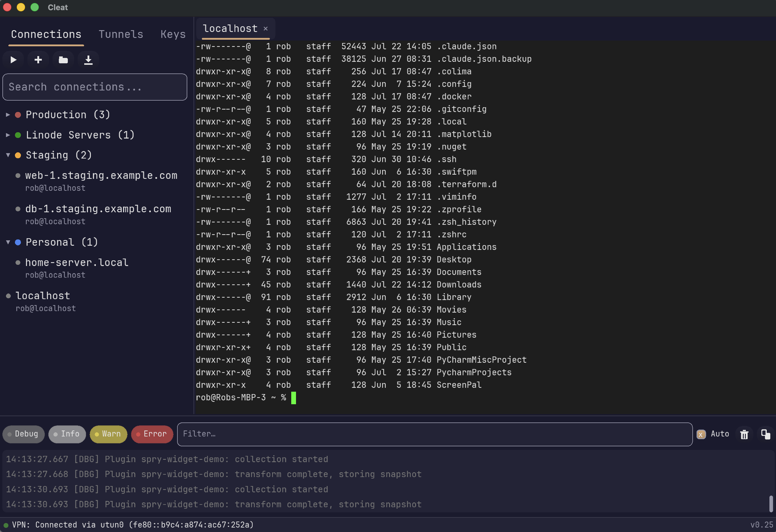
Task: Click the .terraform.d directory entry
Action: point(467,184)
